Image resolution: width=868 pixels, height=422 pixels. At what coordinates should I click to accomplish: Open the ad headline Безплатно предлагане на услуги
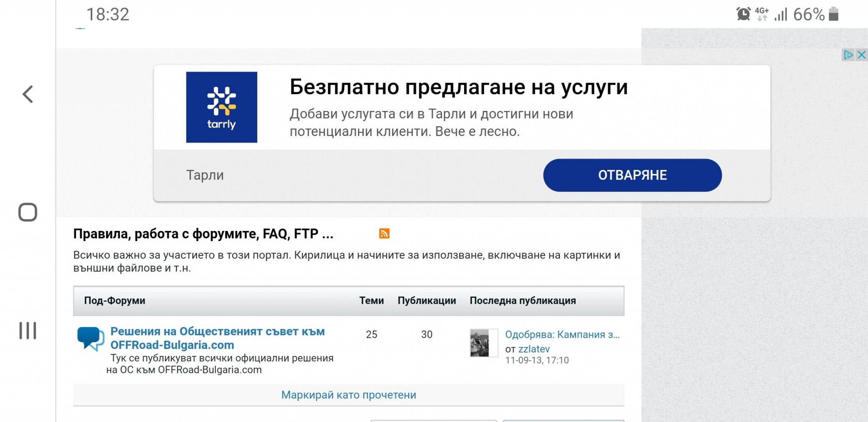[x=459, y=87]
